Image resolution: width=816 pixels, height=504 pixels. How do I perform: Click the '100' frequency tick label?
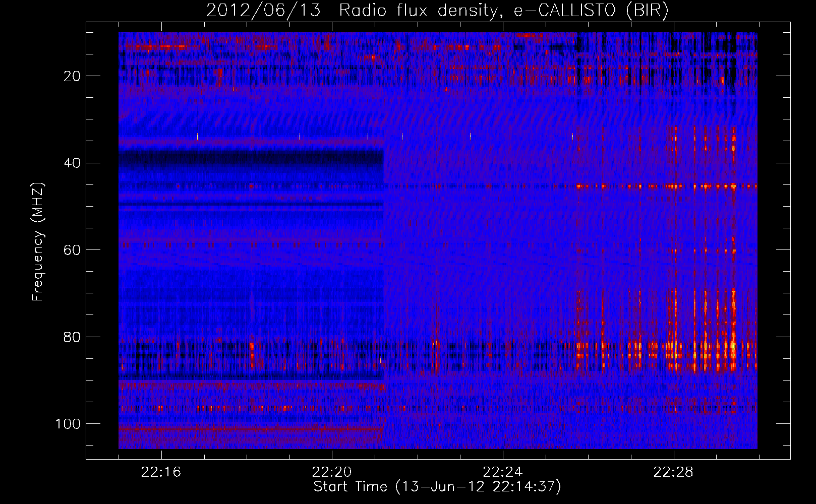click(68, 424)
